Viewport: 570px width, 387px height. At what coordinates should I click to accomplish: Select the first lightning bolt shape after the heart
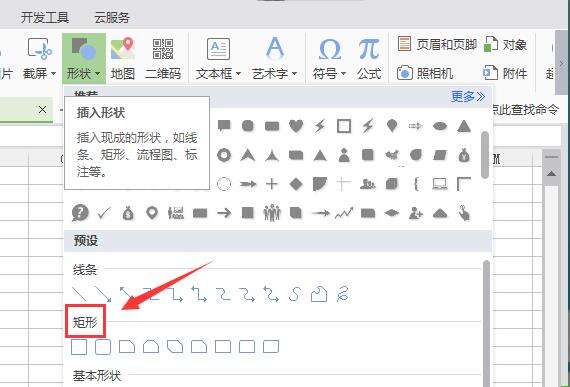click(x=320, y=126)
